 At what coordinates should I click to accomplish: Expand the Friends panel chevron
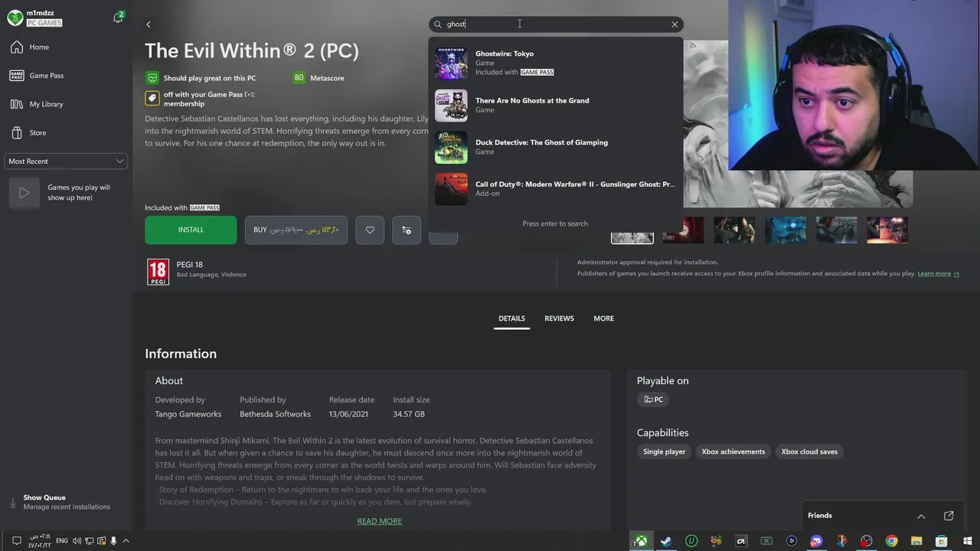[921, 516]
